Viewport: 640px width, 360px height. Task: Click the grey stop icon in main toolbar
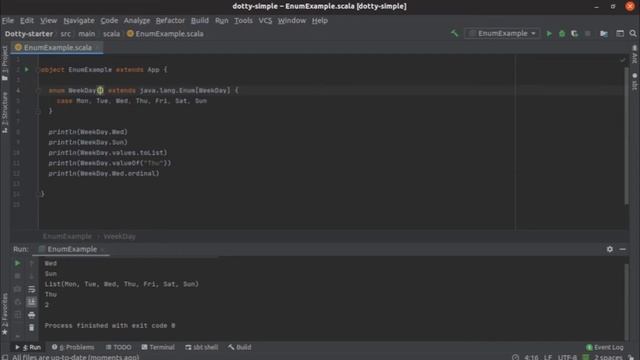point(587,34)
